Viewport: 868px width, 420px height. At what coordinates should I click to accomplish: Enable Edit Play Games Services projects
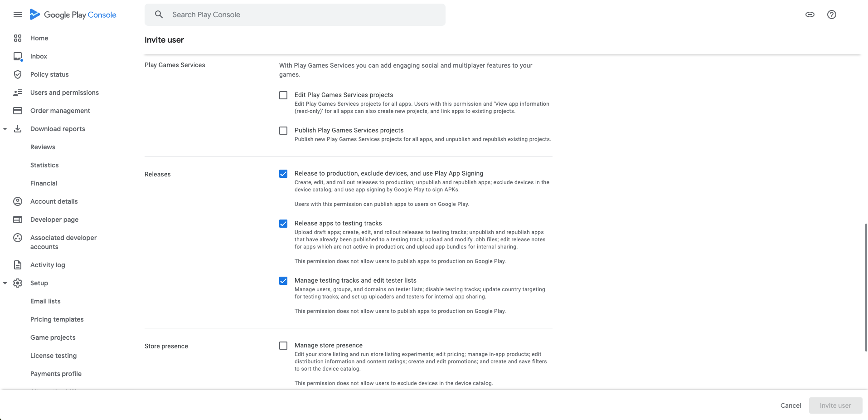[283, 95]
